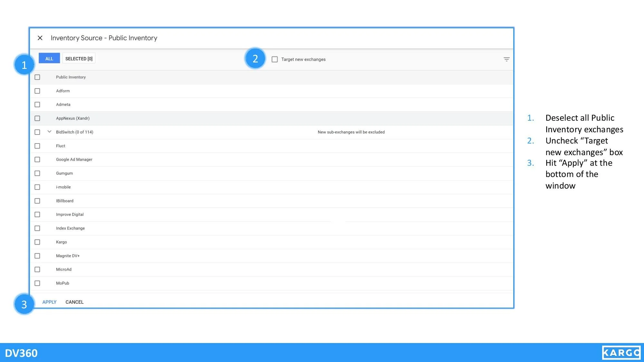Check the Public Inventory checkbox
The image size is (644, 362).
point(37,77)
